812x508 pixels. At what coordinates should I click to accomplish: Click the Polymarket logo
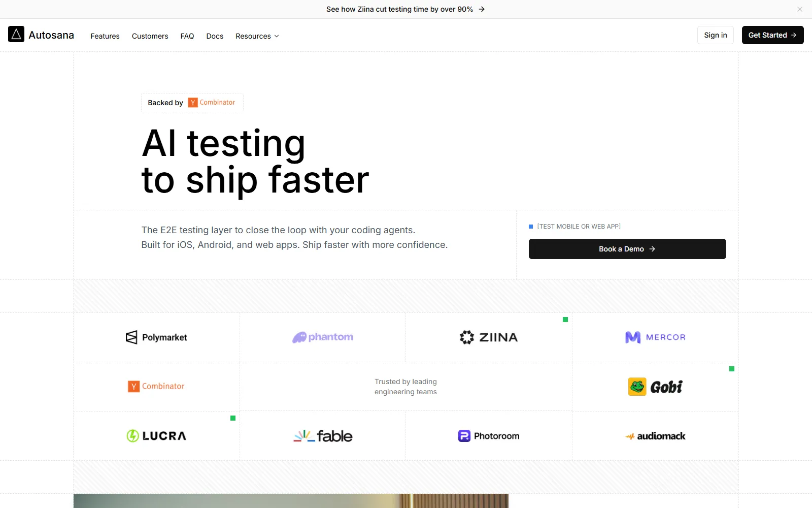coord(156,337)
